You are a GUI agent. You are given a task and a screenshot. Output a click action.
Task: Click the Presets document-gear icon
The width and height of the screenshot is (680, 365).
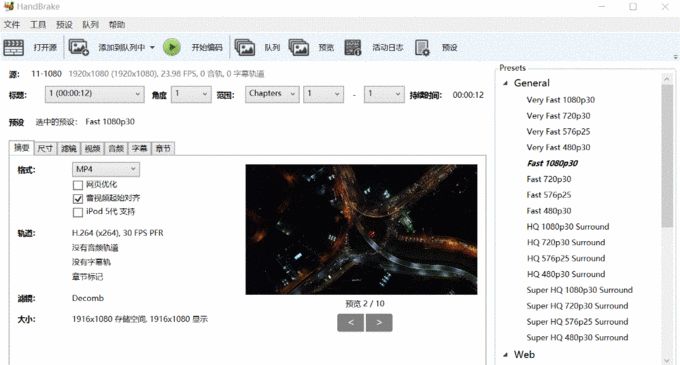click(x=422, y=47)
